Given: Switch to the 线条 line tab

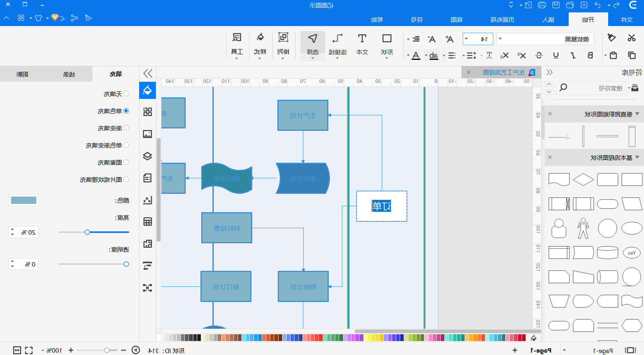Looking at the screenshot, I should 69,74.
